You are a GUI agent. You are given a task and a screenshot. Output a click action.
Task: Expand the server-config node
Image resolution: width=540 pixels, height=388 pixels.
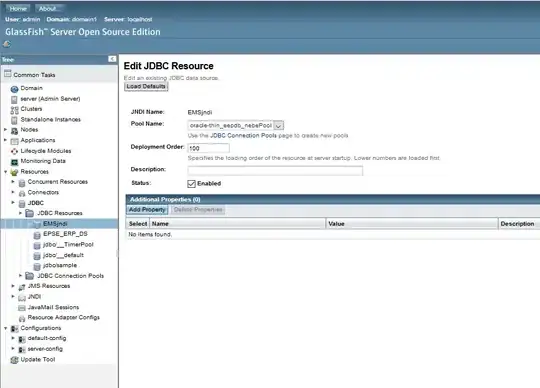click(x=13, y=349)
